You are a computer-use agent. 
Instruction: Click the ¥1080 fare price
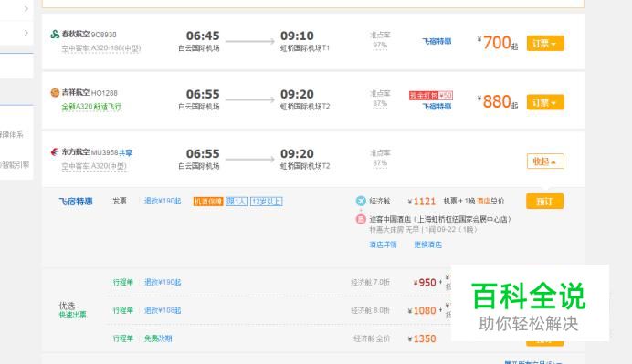(x=422, y=311)
